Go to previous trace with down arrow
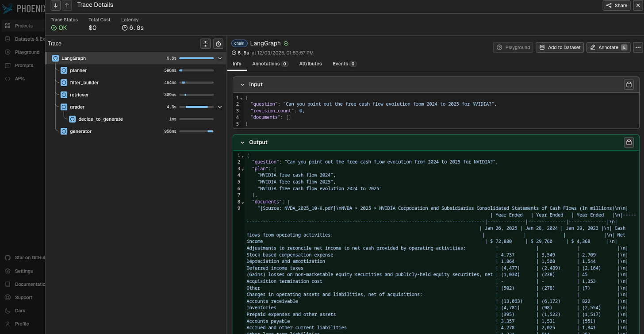Image resolution: width=644 pixels, height=334 pixels. coord(56,5)
